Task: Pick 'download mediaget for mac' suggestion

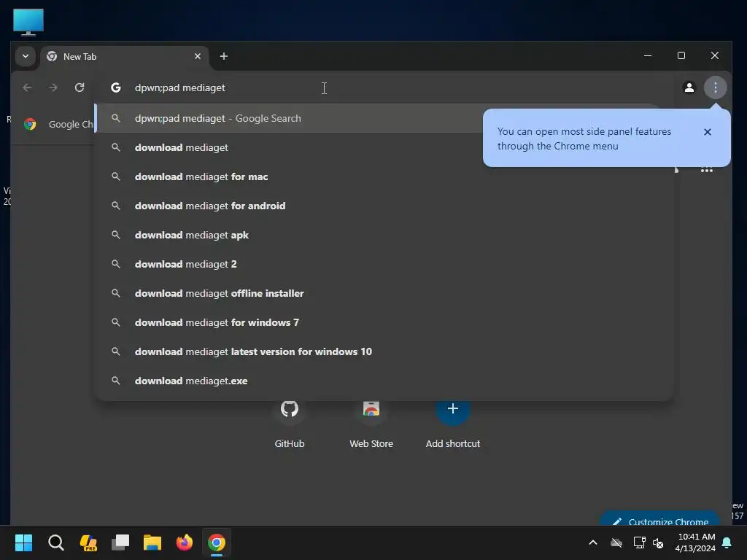Action: click(384, 176)
